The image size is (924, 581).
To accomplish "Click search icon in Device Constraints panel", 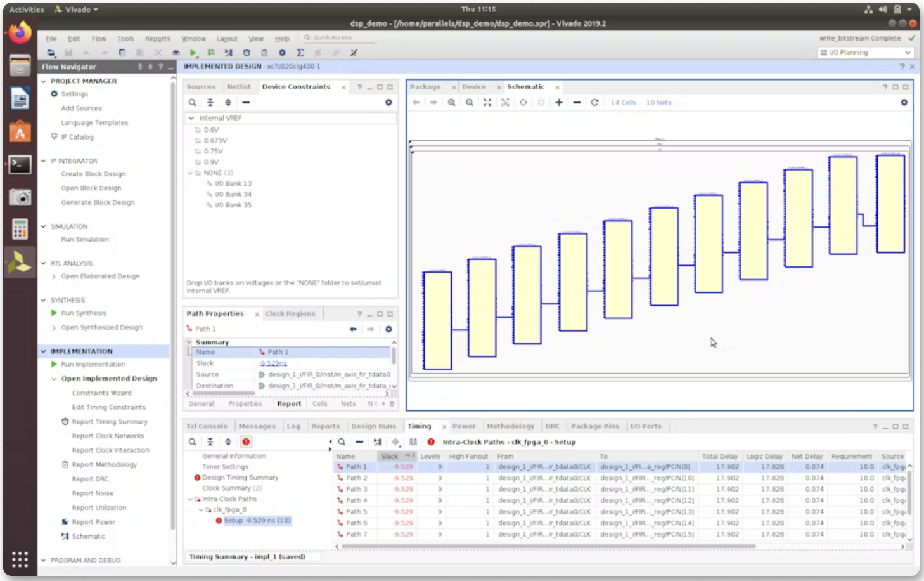I will click(192, 102).
